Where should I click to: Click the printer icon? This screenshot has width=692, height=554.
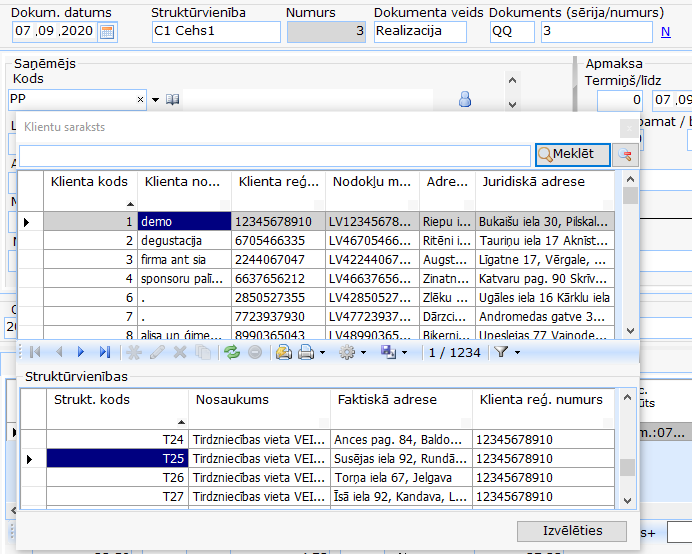(306, 352)
